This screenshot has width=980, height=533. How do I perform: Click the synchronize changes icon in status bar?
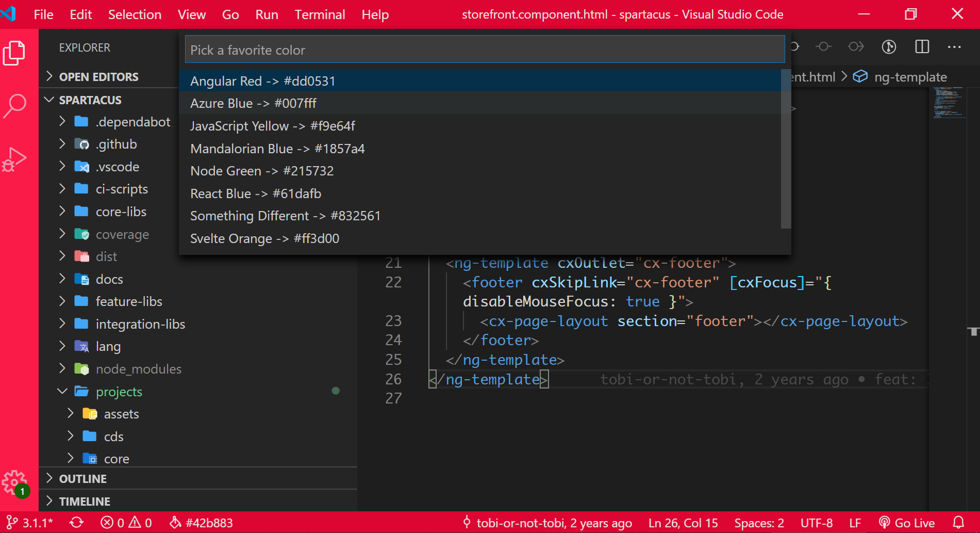pos(76,522)
